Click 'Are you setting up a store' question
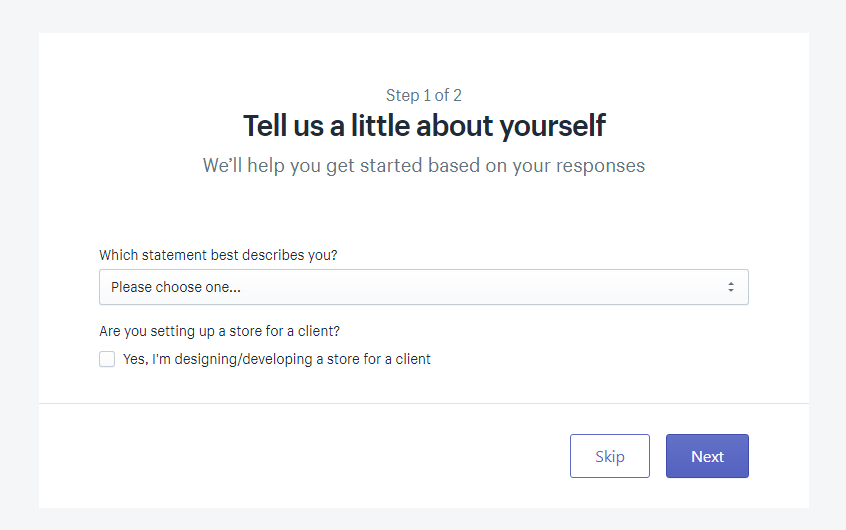This screenshot has width=846, height=530. pyautogui.click(x=226, y=331)
